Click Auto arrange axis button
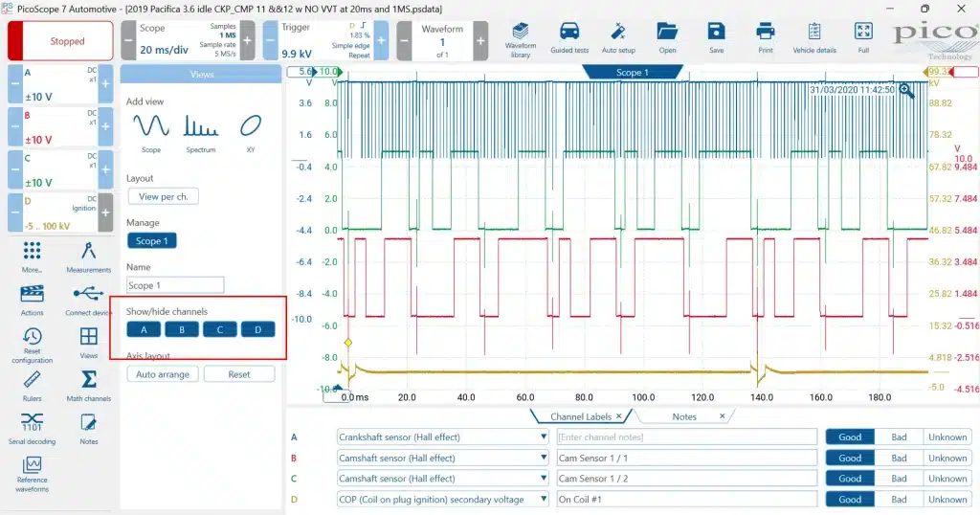This screenshot has width=980, height=515. 163,374
